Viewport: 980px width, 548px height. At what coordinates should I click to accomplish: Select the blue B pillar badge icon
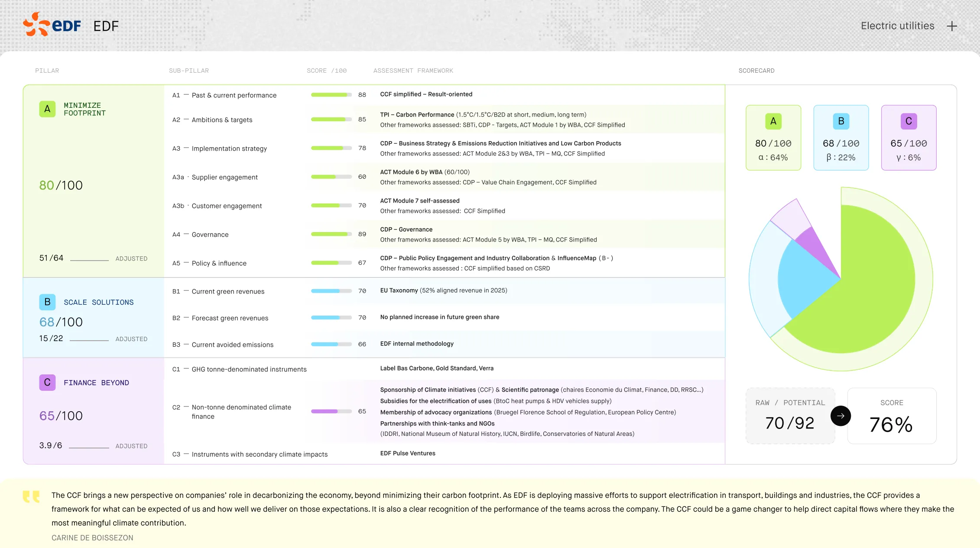(x=47, y=302)
